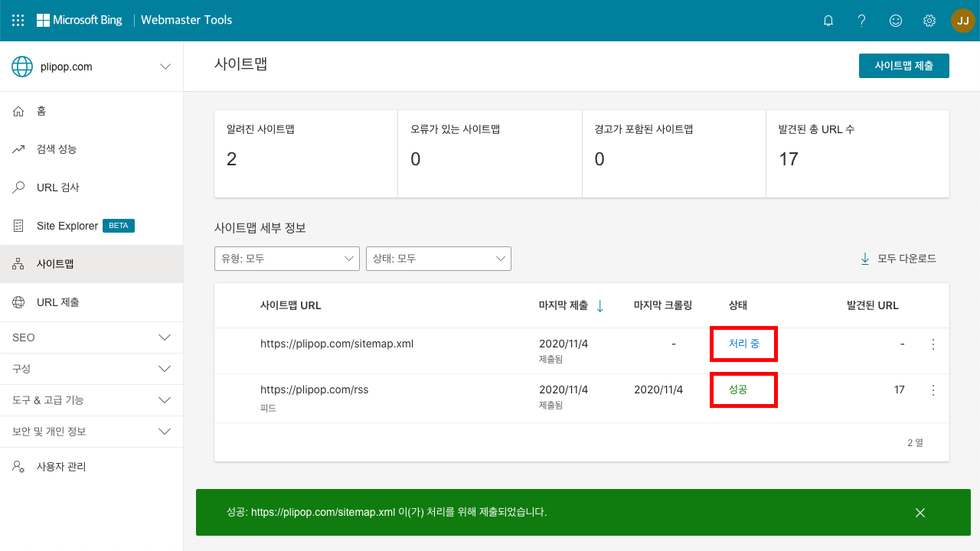
Task: Open the help question mark icon
Action: click(x=861, y=21)
